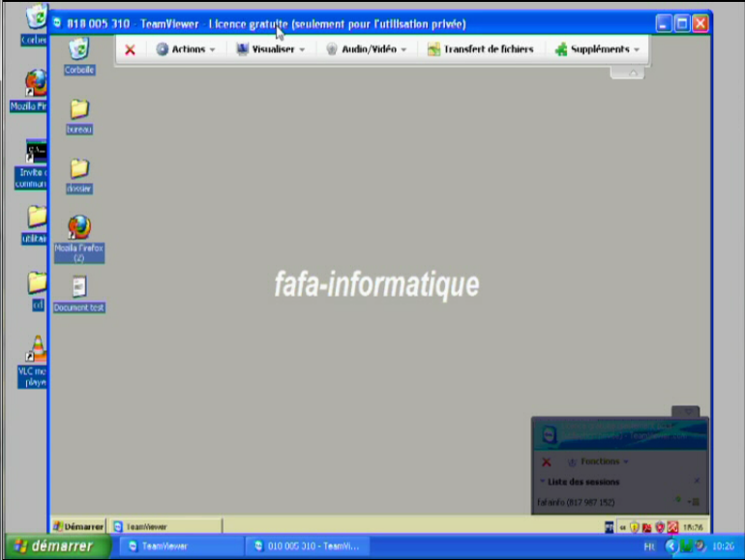745x560 pixels.
Task: Select the remote 'dossier' folder icon
Action: [x=79, y=176]
